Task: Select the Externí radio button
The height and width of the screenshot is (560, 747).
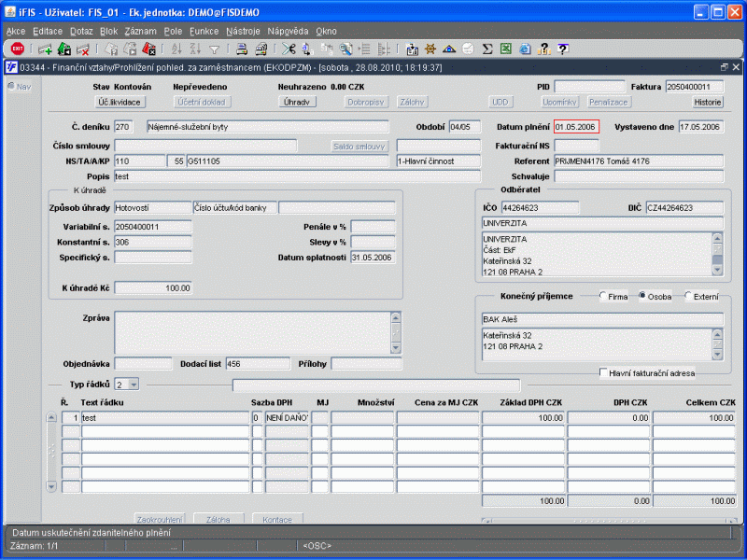Action: pyautogui.click(x=690, y=297)
